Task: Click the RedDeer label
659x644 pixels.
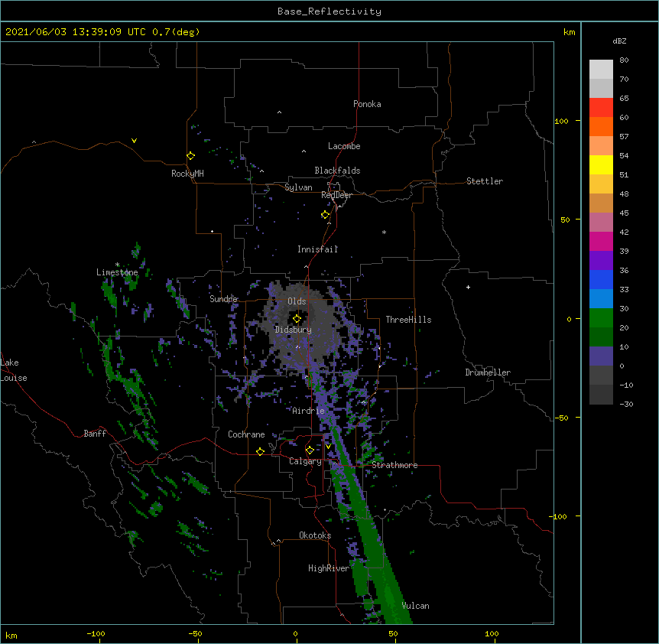Action: pos(336,195)
